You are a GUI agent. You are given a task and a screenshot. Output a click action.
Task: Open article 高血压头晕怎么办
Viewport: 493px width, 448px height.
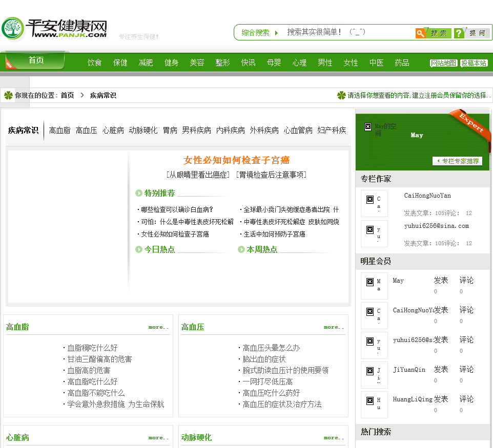point(271,348)
